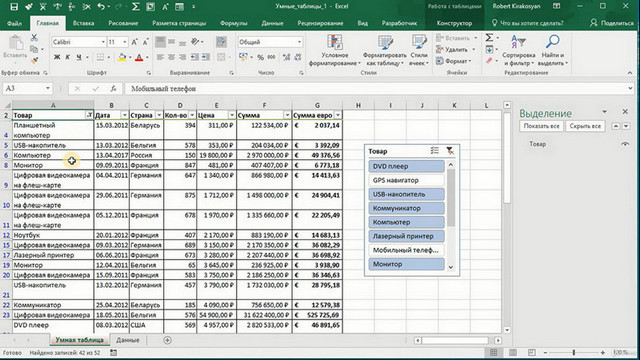Open the Сумма евро filter dropdown
The width and height of the screenshot is (640, 360).
338,115
